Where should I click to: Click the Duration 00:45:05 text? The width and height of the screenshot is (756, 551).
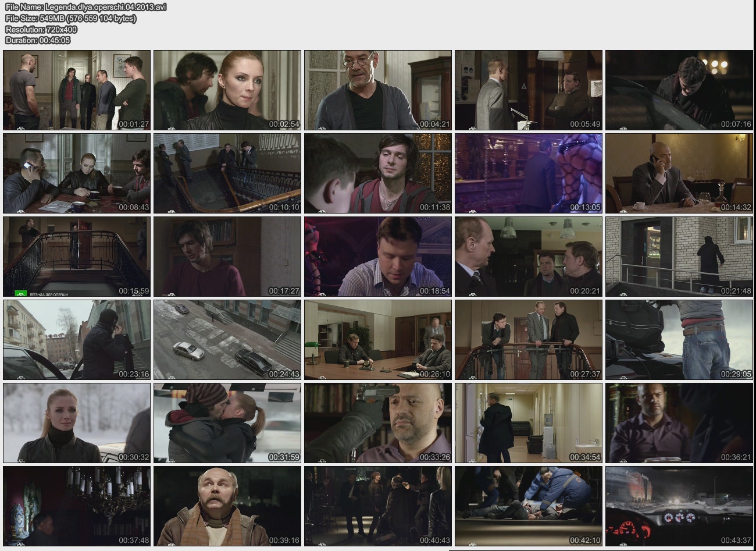tap(38, 40)
